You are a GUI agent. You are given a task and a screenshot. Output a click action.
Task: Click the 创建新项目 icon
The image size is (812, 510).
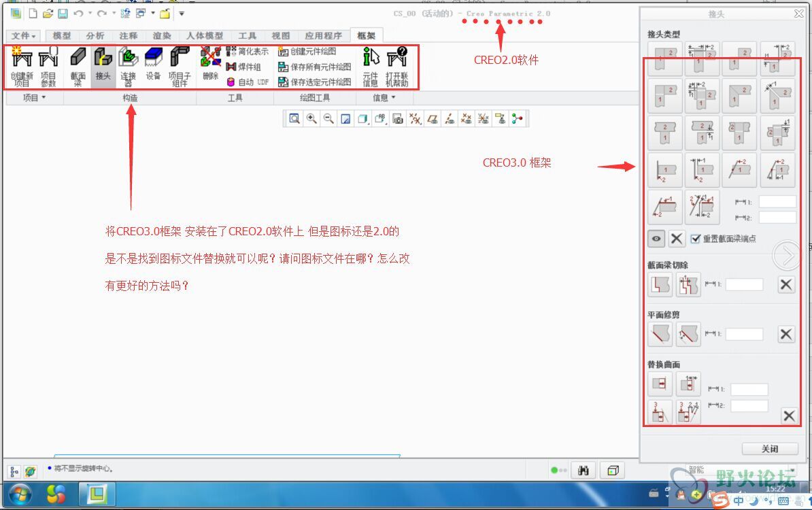click(22, 66)
